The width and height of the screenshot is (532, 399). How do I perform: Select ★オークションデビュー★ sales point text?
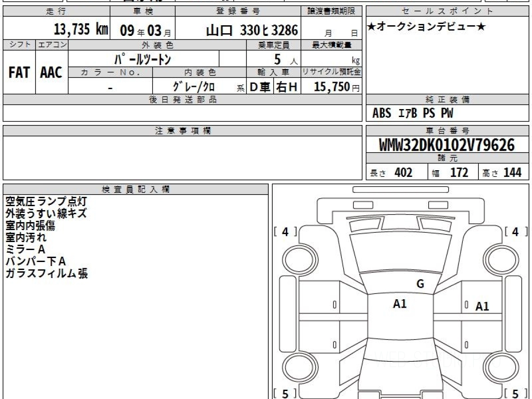426,27
